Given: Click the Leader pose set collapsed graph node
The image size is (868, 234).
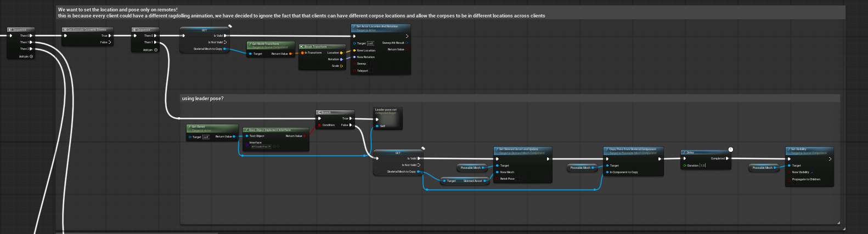Looking at the screenshot, I should 387,117.
